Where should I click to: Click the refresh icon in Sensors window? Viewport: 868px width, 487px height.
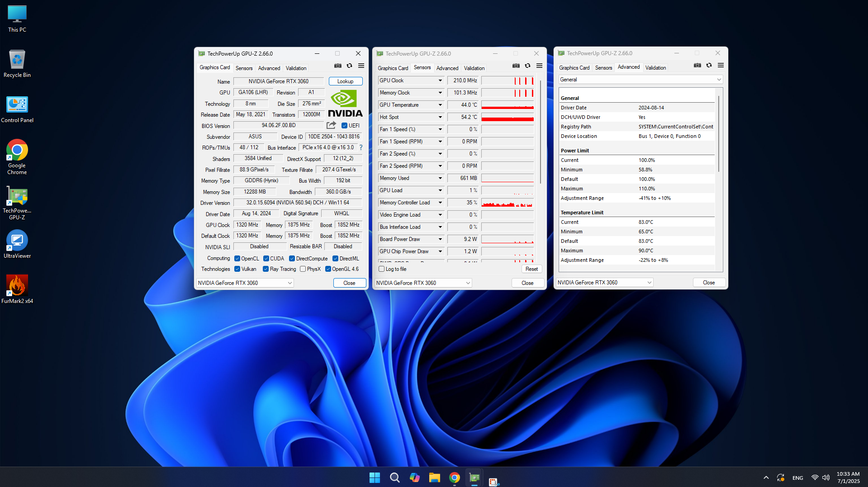(x=527, y=66)
